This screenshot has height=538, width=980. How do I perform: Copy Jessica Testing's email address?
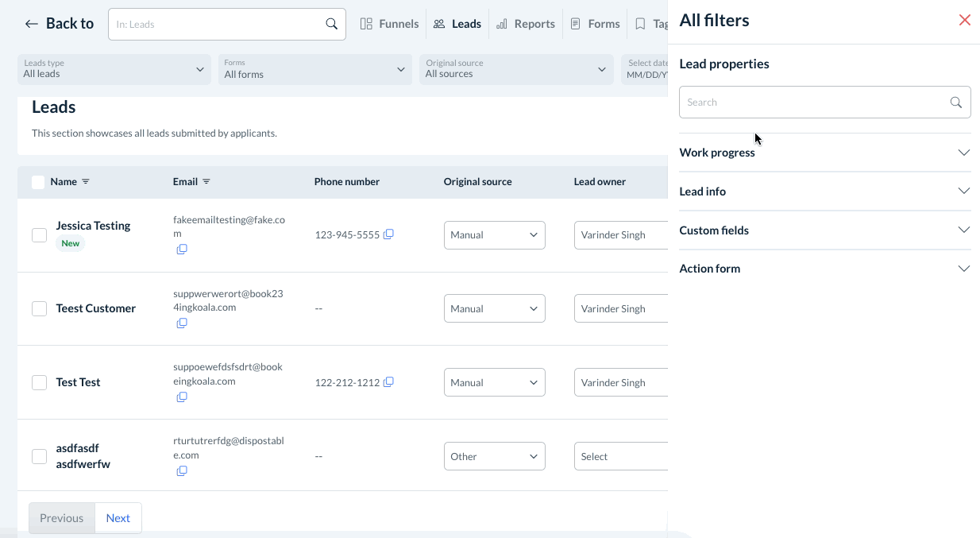coord(182,250)
